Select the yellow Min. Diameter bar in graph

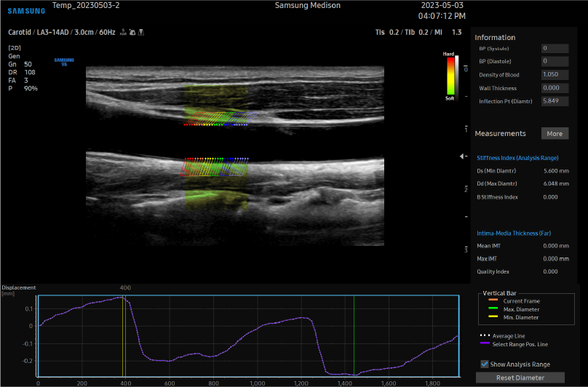123,336
